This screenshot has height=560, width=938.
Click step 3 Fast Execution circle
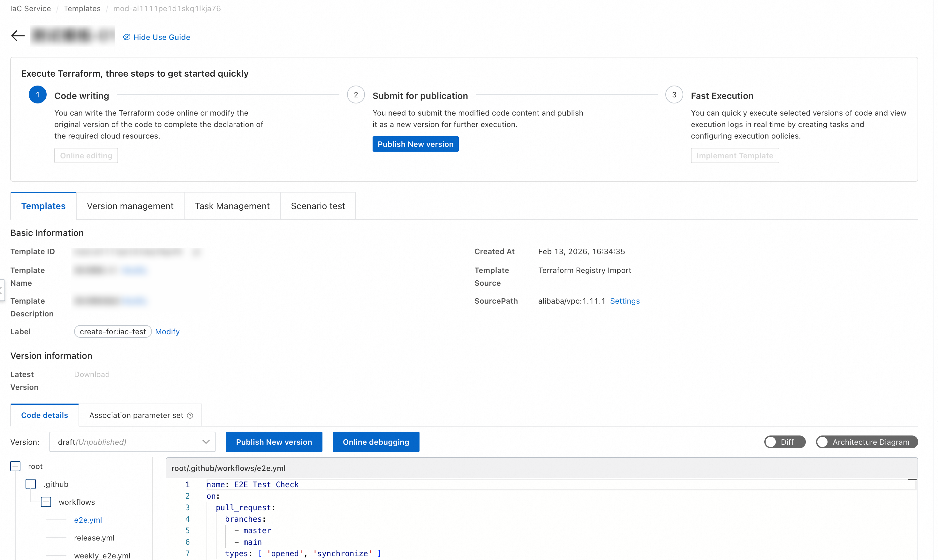pyautogui.click(x=674, y=95)
